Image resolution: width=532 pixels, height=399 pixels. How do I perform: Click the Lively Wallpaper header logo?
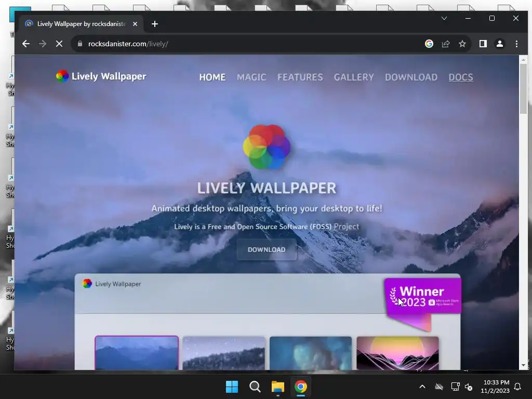pyautogui.click(x=101, y=76)
